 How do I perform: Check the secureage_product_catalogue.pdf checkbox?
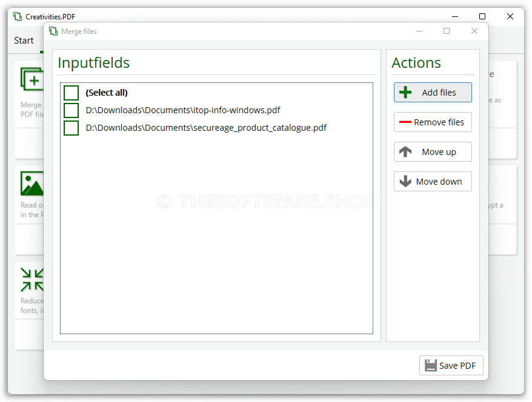pos(71,128)
